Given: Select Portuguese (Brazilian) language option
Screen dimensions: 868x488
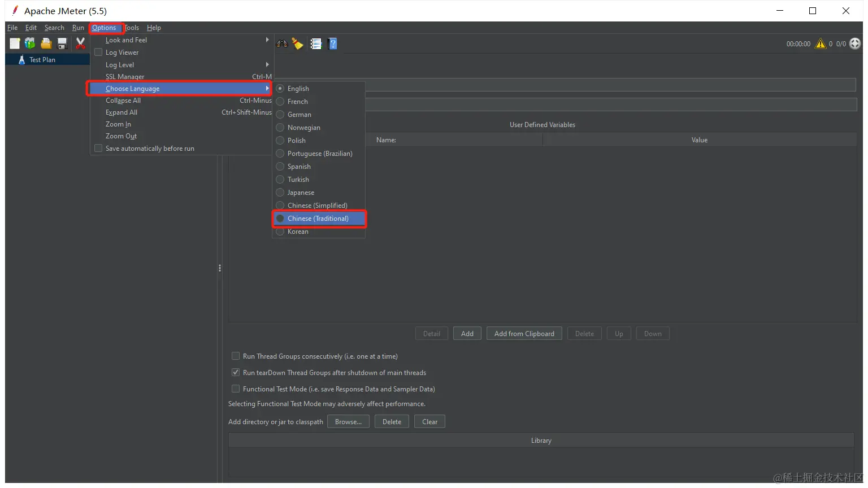Looking at the screenshot, I should (319, 154).
